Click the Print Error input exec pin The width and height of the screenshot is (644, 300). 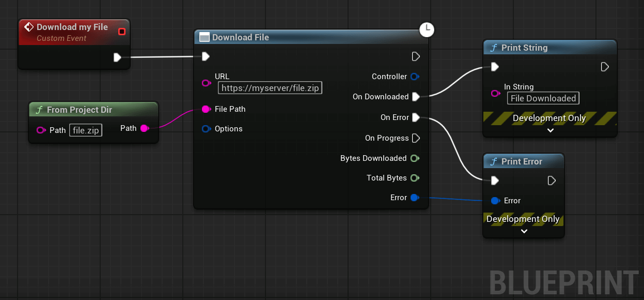(x=495, y=181)
